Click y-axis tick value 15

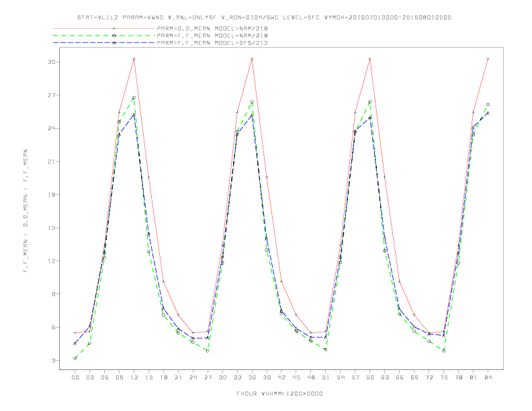pyautogui.click(x=52, y=228)
